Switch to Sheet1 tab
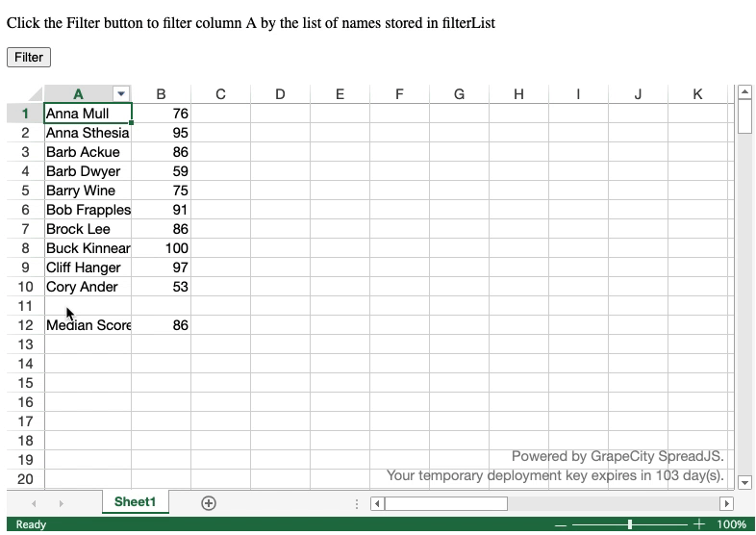 pyautogui.click(x=135, y=502)
